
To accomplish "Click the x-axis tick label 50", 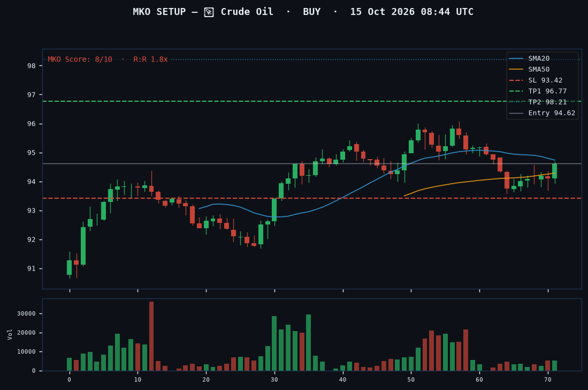I will 411,379.
